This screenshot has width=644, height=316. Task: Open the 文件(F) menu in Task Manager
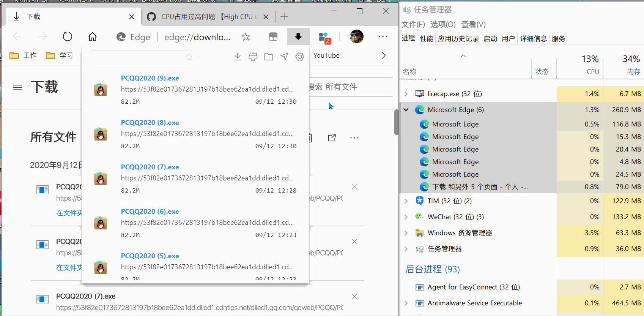tap(413, 24)
